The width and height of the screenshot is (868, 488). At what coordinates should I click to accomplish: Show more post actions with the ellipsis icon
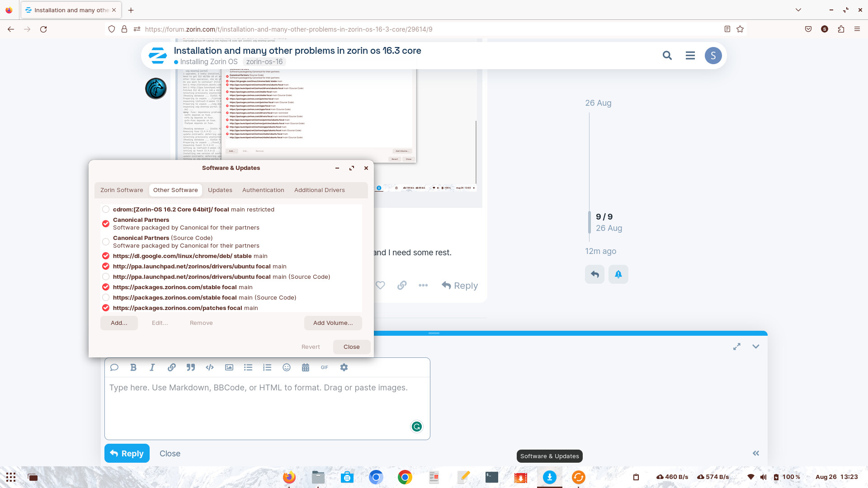(423, 285)
